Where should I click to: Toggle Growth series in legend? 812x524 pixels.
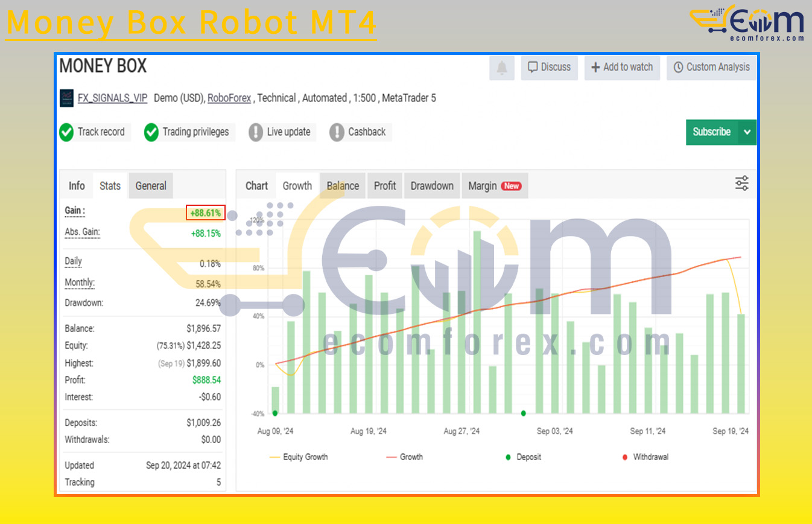pyautogui.click(x=404, y=457)
